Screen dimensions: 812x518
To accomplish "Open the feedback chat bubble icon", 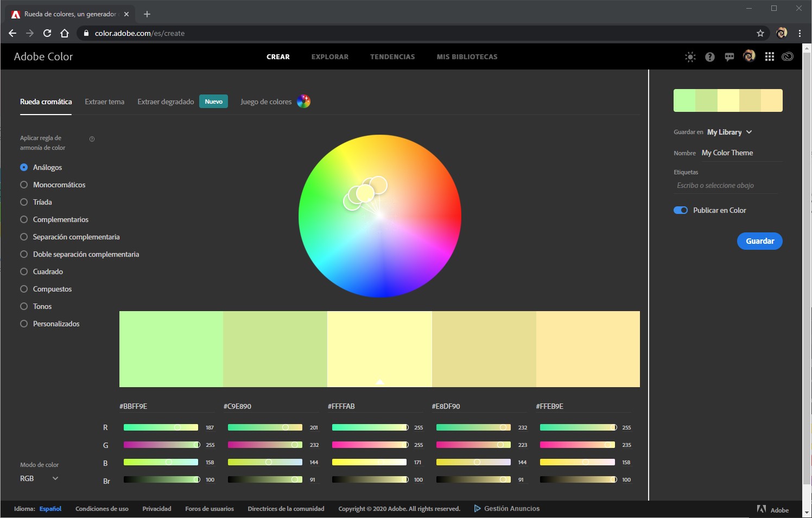I will 729,56.
